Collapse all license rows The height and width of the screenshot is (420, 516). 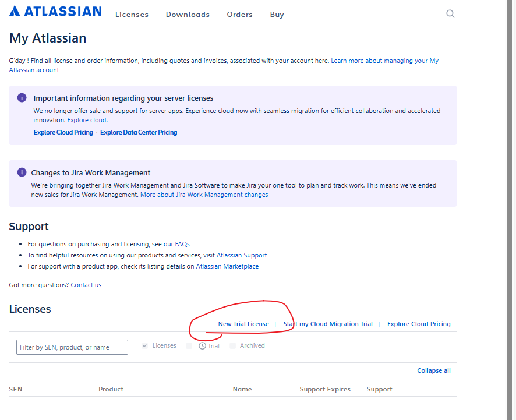(434, 370)
